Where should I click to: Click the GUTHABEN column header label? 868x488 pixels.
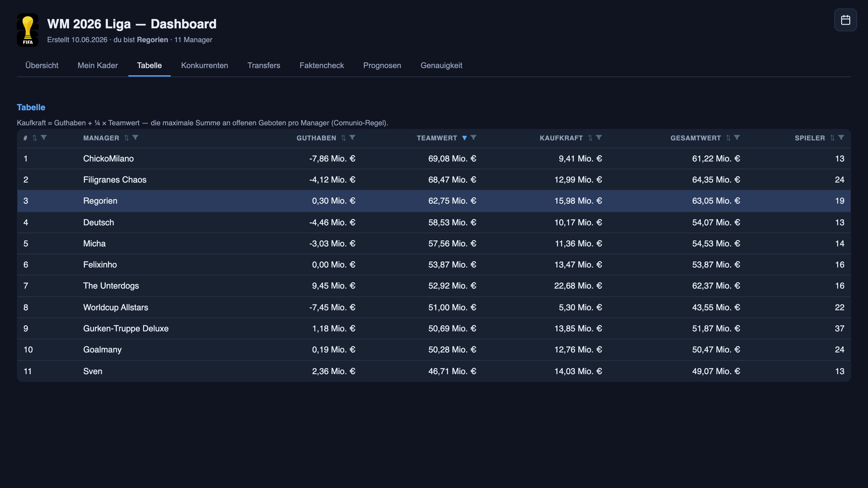pos(316,138)
